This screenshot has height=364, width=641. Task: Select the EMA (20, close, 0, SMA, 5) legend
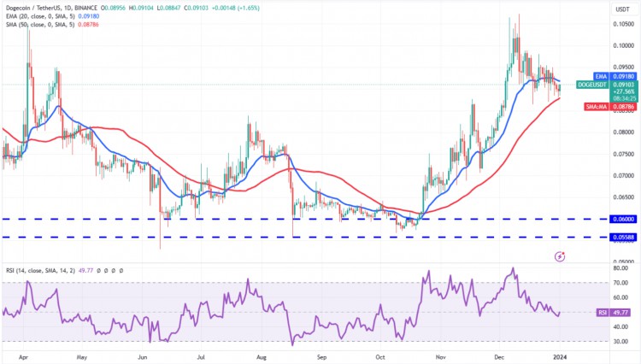coord(40,16)
